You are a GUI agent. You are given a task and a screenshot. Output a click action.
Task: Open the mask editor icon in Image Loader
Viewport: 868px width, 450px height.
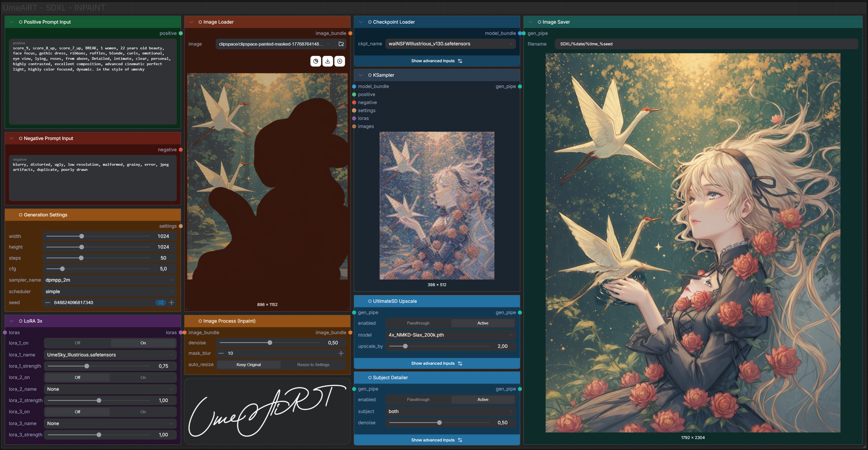(x=315, y=61)
